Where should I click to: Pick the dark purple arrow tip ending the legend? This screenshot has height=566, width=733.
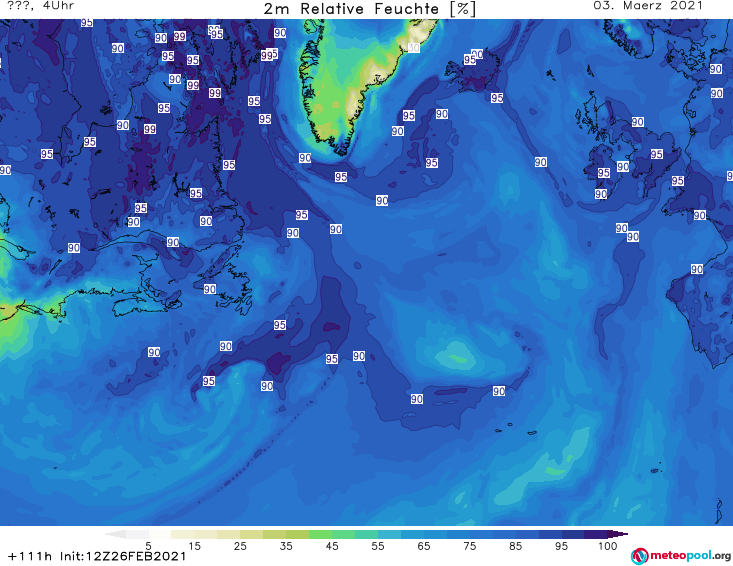618,534
